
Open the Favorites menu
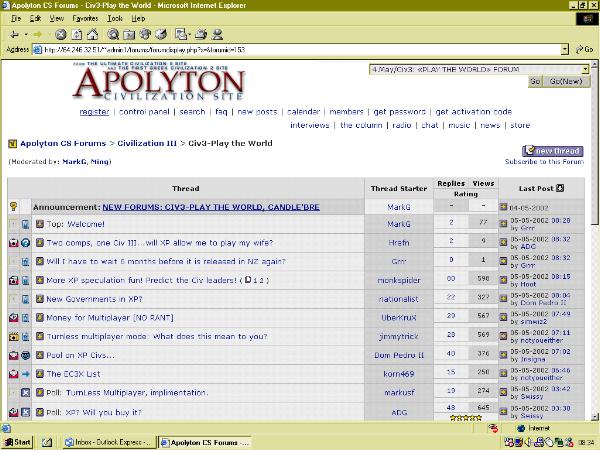(85, 18)
